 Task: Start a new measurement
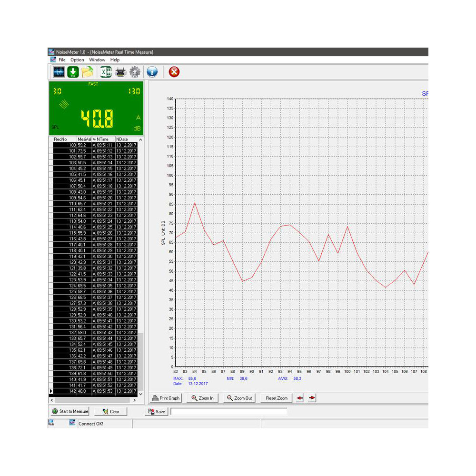point(69,411)
